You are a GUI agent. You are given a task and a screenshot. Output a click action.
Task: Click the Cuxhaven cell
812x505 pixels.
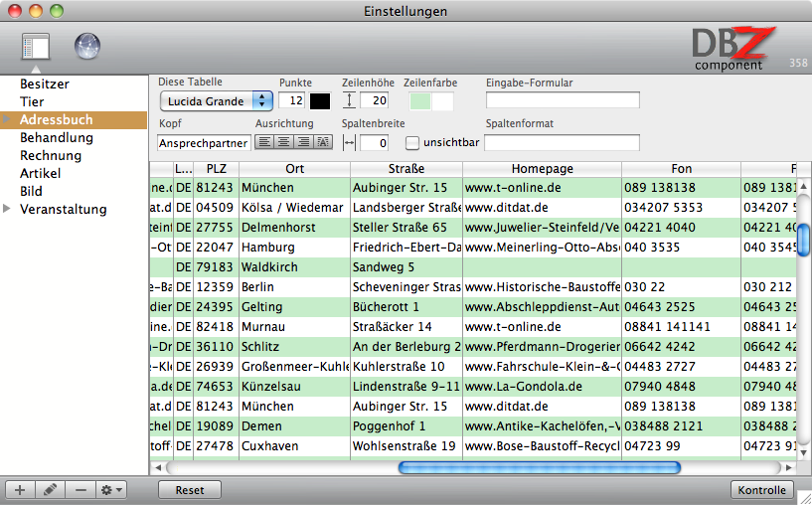point(294,446)
